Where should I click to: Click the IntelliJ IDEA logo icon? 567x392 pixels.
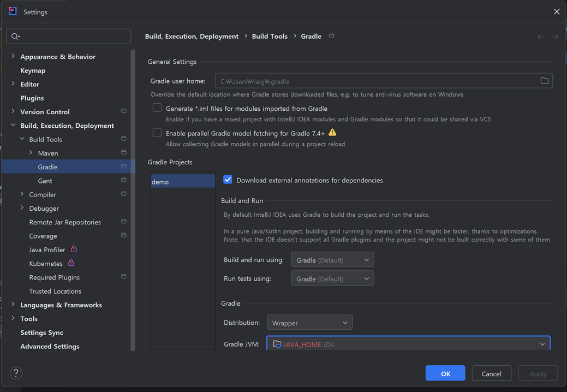(x=13, y=11)
